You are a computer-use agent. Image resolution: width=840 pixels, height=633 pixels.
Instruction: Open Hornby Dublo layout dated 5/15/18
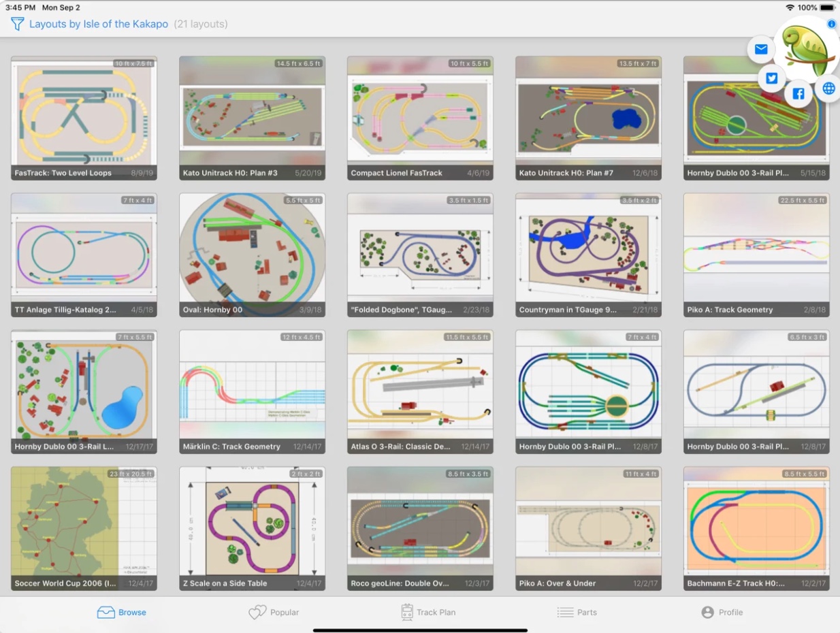pos(756,118)
